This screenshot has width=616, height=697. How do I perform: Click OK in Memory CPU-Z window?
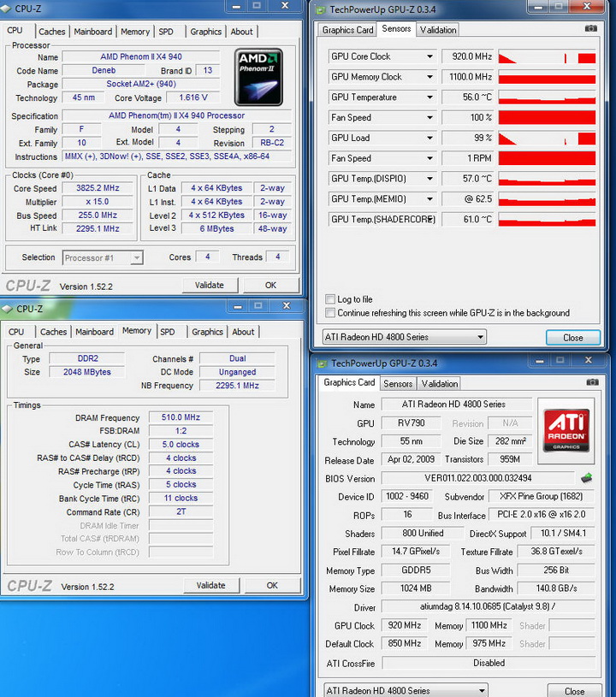point(272,586)
